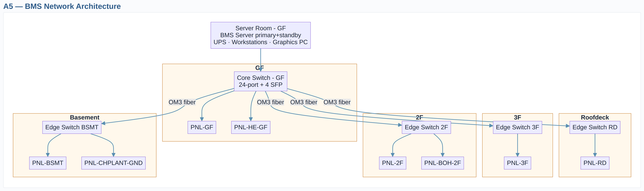The width and height of the screenshot is (644, 191).
Task: Select the Edge Switch 2F node
Action: (x=426, y=127)
